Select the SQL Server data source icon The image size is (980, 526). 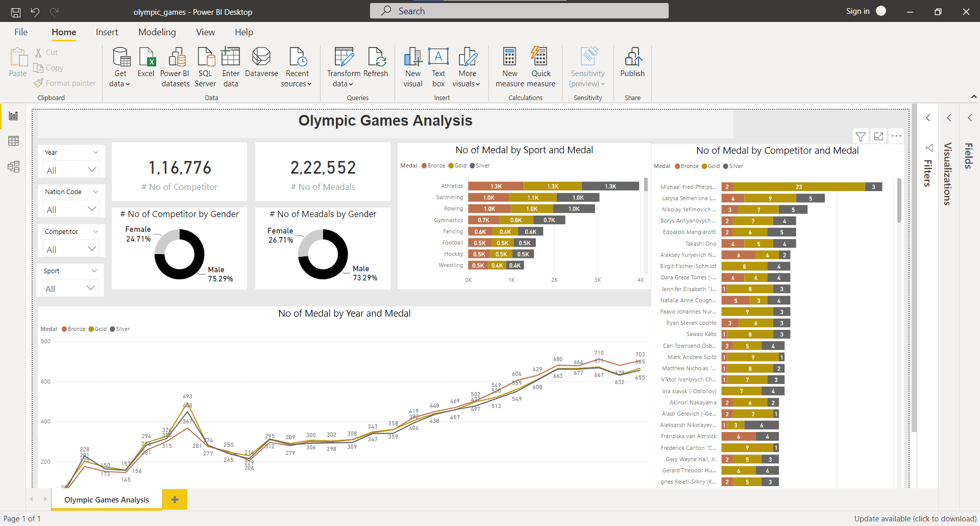[205, 66]
